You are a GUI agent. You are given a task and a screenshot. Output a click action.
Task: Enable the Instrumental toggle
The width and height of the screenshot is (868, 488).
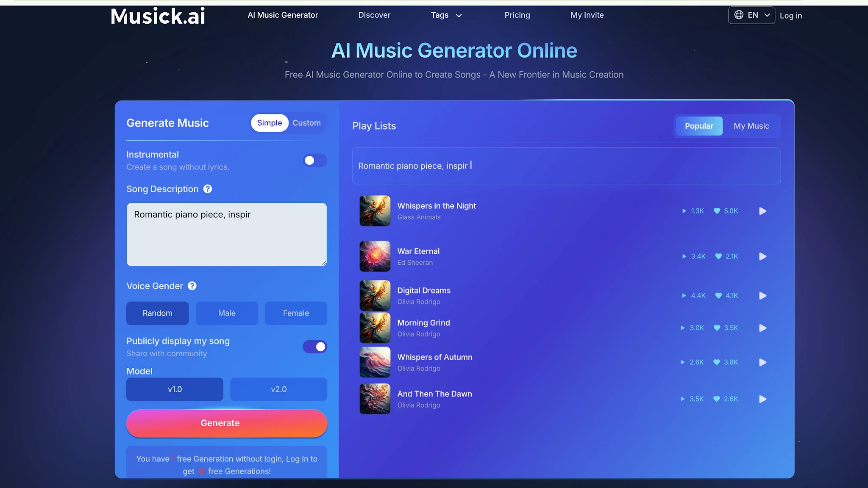point(314,161)
